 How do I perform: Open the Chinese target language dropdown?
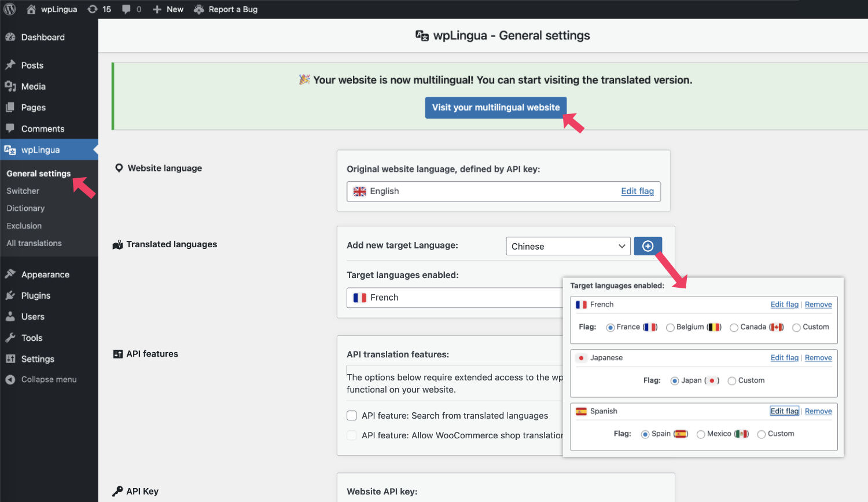(568, 246)
